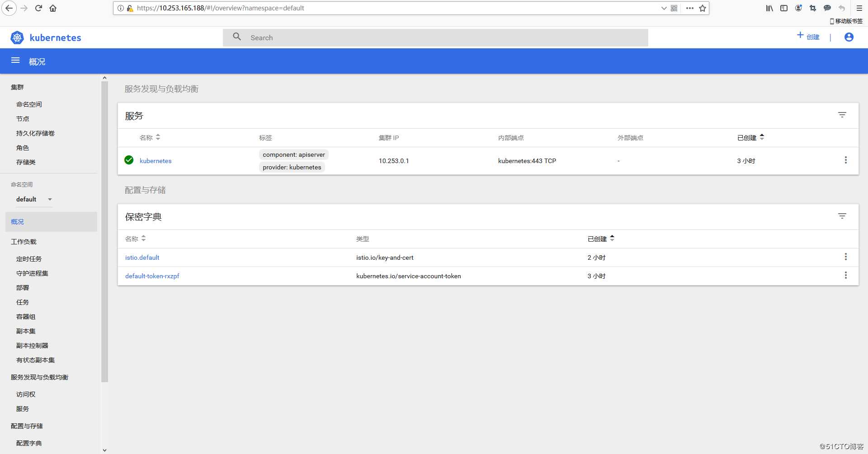
Task: Open actions menu for default-token-rxzpf row
Action: pos(846,275)
